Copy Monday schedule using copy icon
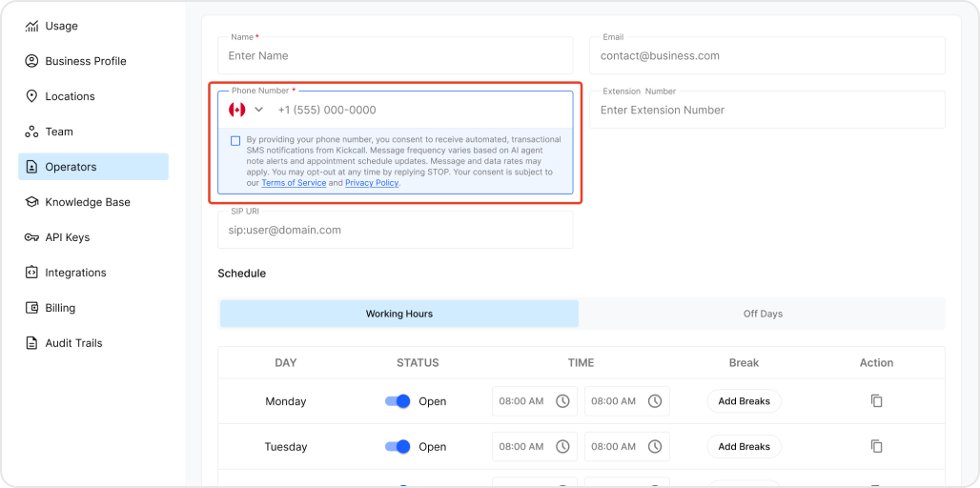The width and height of the screenshot is (980, 488). [876, 401]
